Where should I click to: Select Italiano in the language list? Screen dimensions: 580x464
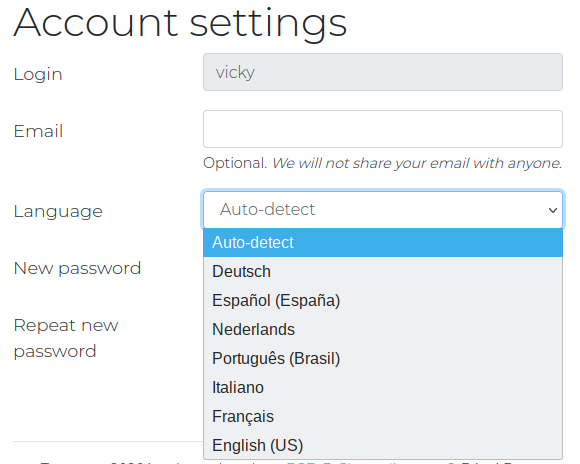click(383, 387)
